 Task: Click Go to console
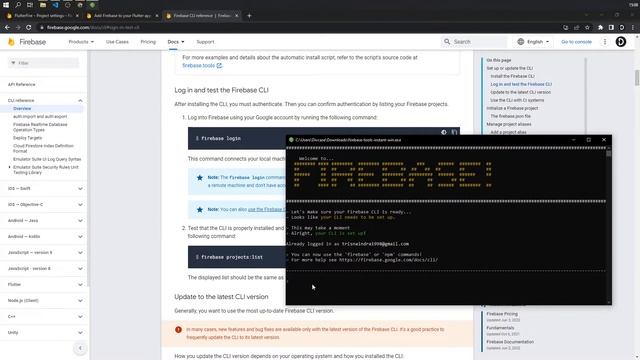(x=576, y=42)
